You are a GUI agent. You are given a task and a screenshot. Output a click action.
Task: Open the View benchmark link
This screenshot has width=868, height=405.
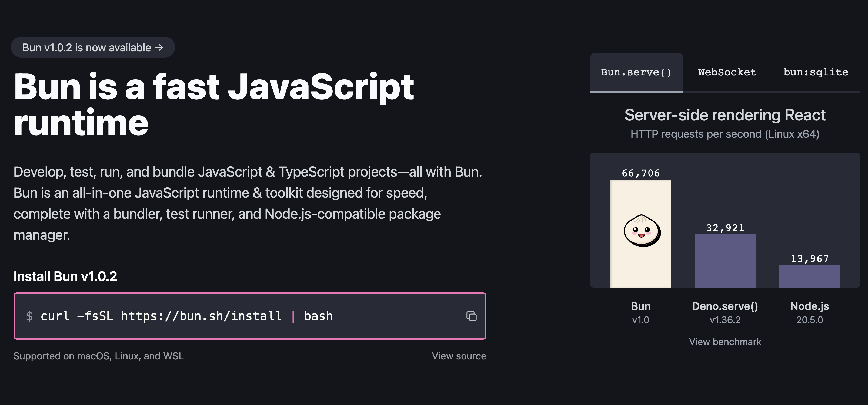(725, 342)
